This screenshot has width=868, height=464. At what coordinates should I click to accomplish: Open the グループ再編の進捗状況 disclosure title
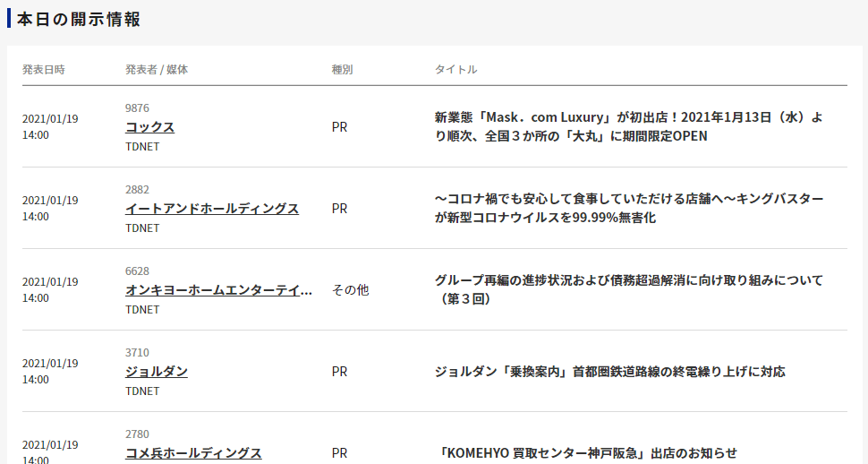click(628, 290)
